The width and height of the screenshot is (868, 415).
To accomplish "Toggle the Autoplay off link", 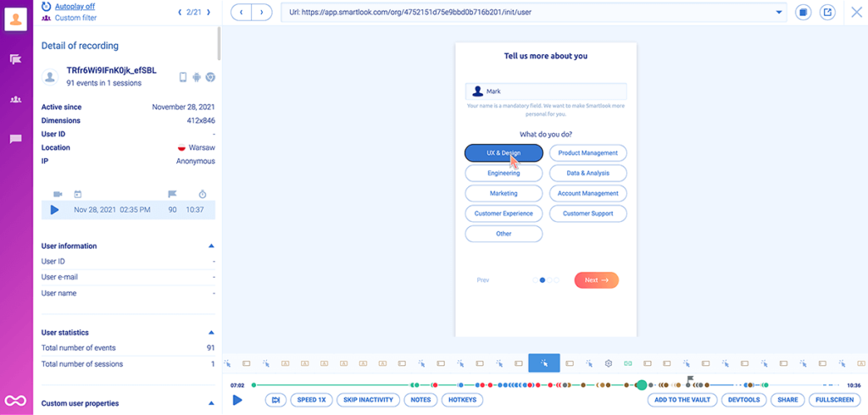I will [x=75, y=6].
